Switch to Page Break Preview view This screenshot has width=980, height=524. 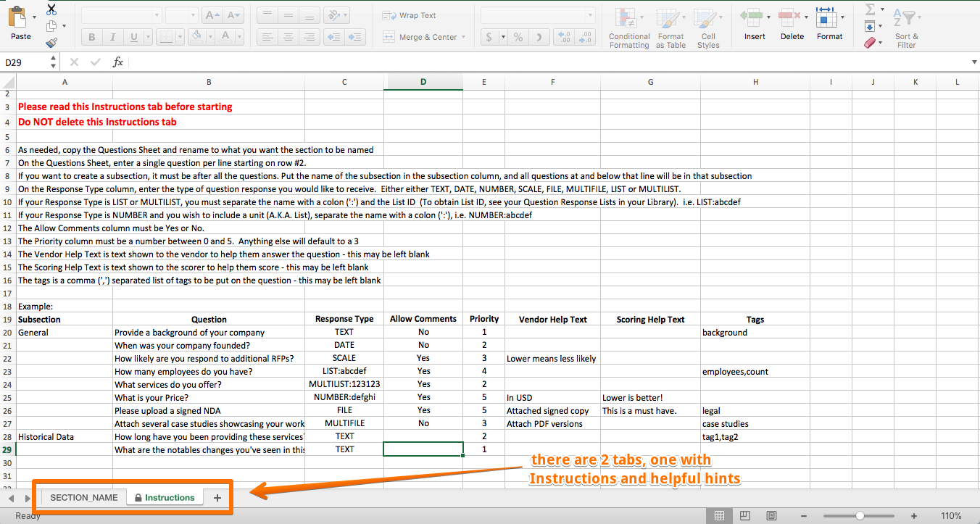771,516
